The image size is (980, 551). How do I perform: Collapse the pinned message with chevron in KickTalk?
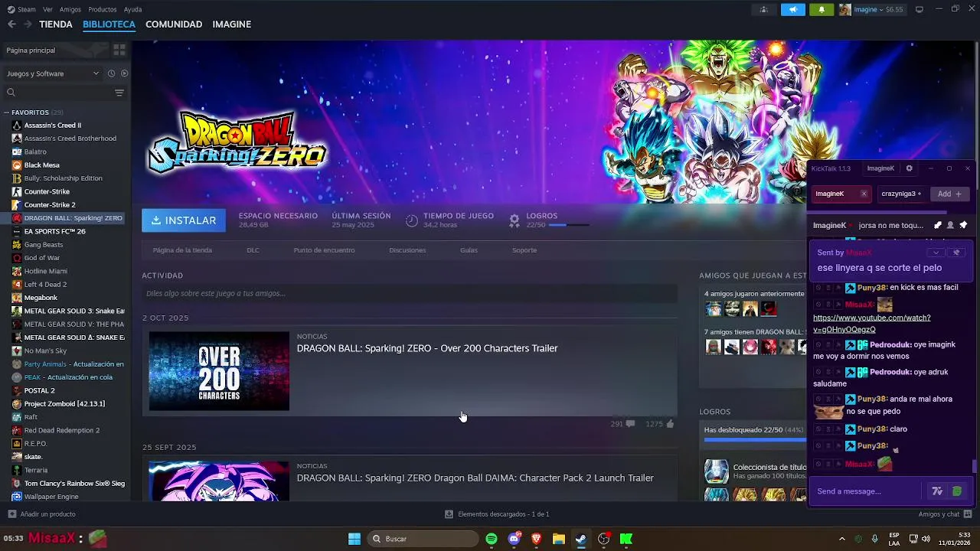[x=936, y=253]
